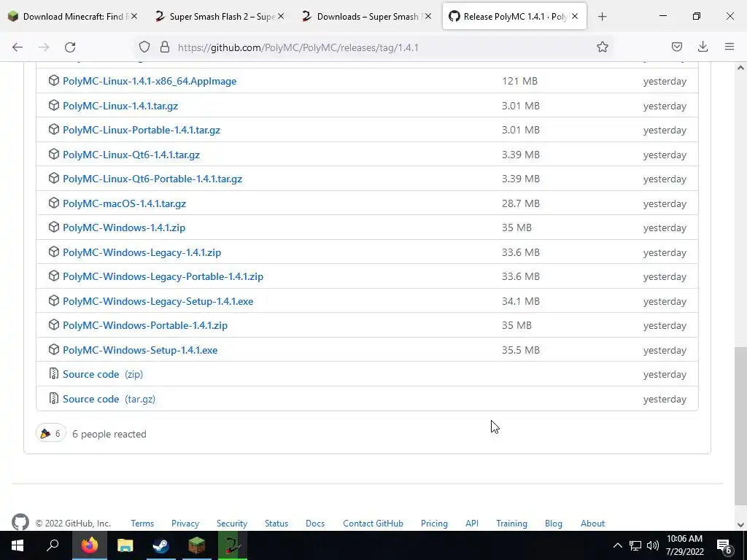The image size is (747, 560).
Task: Click the network tray icon
Action: (x=635, y=545)
